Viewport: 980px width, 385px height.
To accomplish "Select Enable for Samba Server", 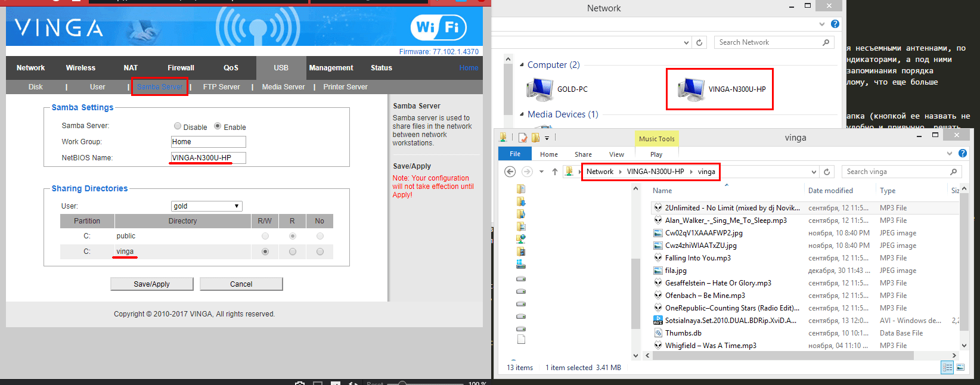I will tap(218, 126).
